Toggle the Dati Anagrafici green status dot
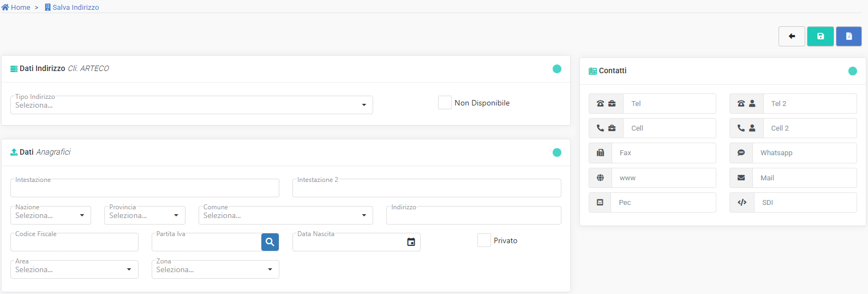 point(557,152)
